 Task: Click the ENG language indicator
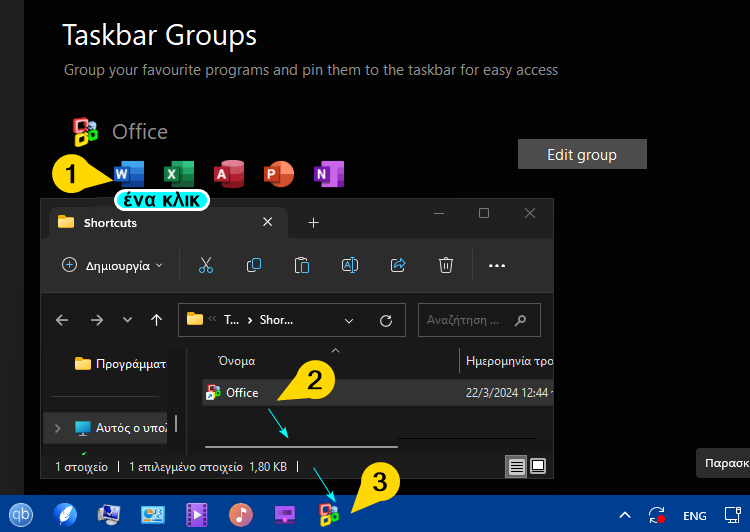pyautogui.click(x=695, y=516)
